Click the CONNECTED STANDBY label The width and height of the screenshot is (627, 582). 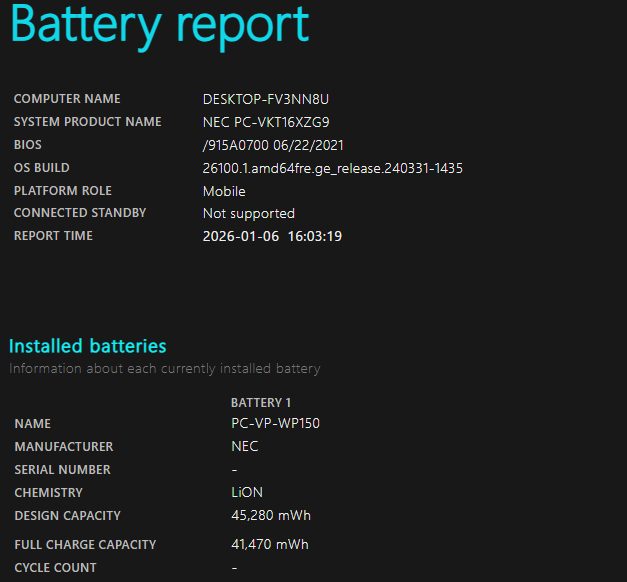pyautogui.click(x=80, y=213)
